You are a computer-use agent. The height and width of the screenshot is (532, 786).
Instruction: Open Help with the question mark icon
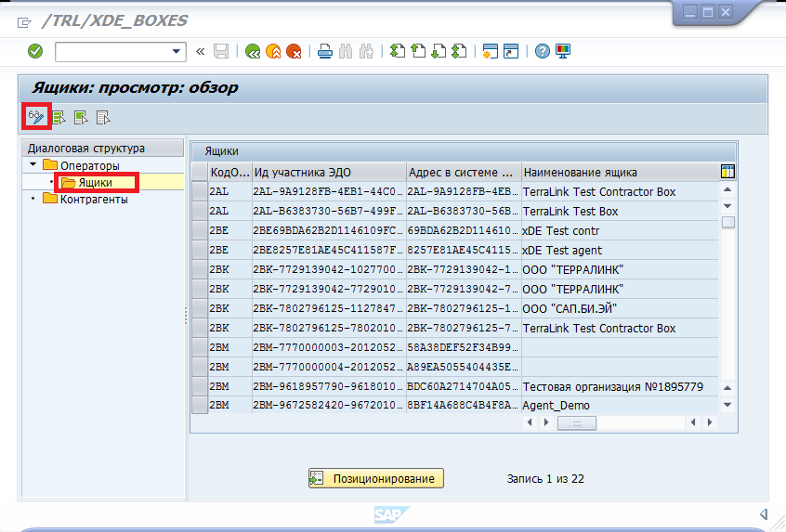coord(542,51)
